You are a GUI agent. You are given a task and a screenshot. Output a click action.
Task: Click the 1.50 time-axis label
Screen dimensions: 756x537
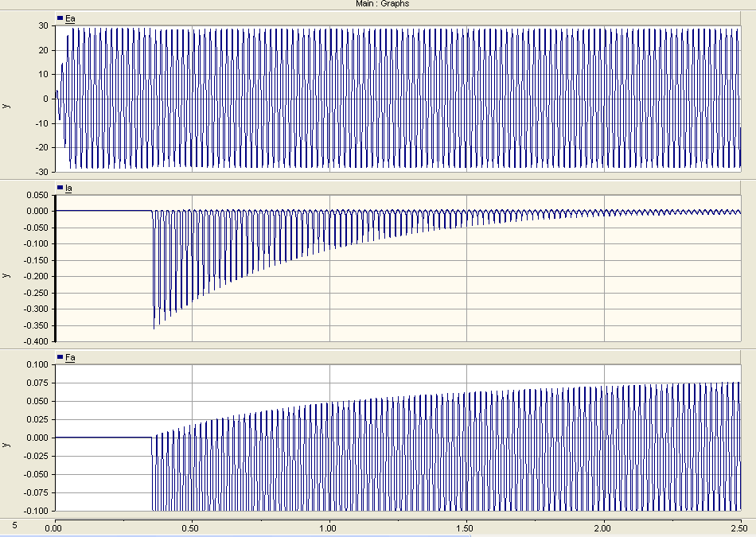466,528
